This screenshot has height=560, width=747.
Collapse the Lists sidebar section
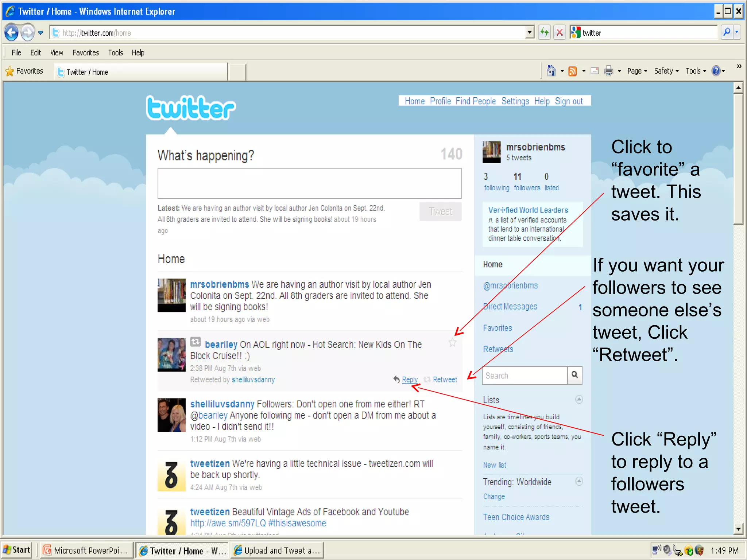pyautogui.click(x=579, y=399)
